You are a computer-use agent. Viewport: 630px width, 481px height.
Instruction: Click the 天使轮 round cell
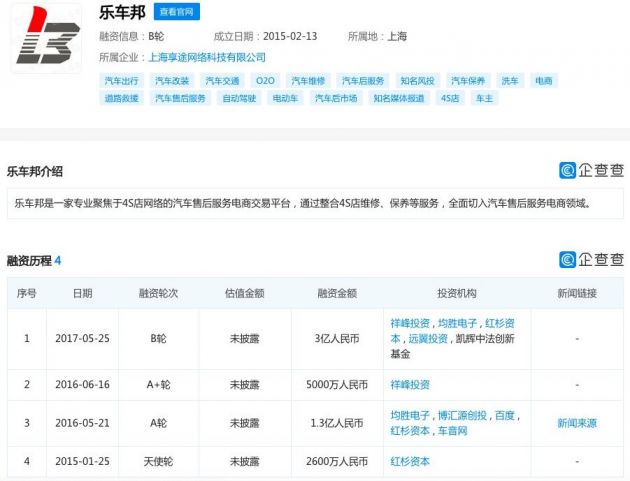point(158,461)
